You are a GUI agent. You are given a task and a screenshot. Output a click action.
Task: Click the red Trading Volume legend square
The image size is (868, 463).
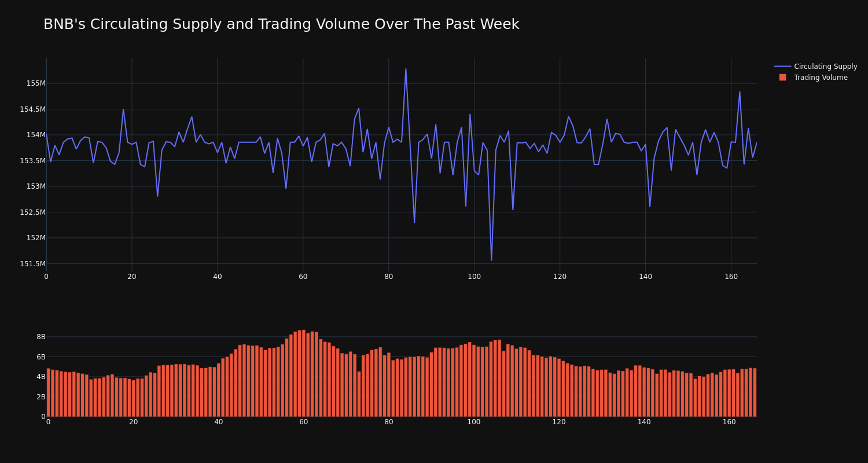click(782, 78)
